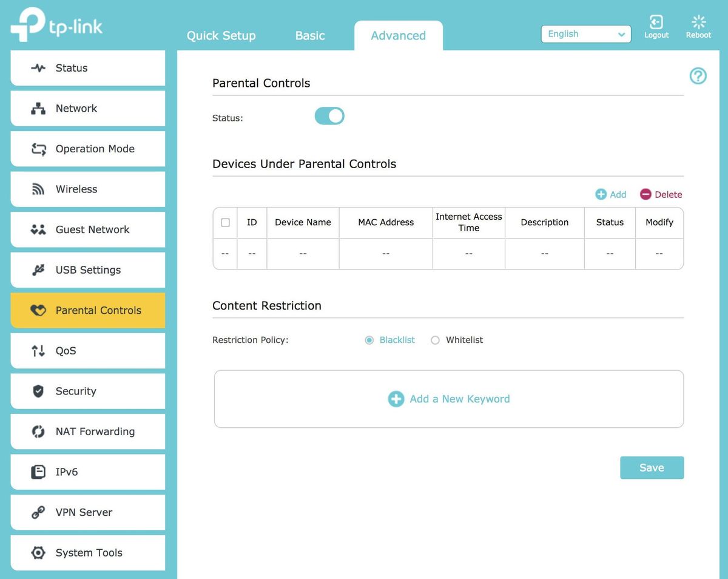
Task: Select the Whitelist restriction policy
Action: 435,340
